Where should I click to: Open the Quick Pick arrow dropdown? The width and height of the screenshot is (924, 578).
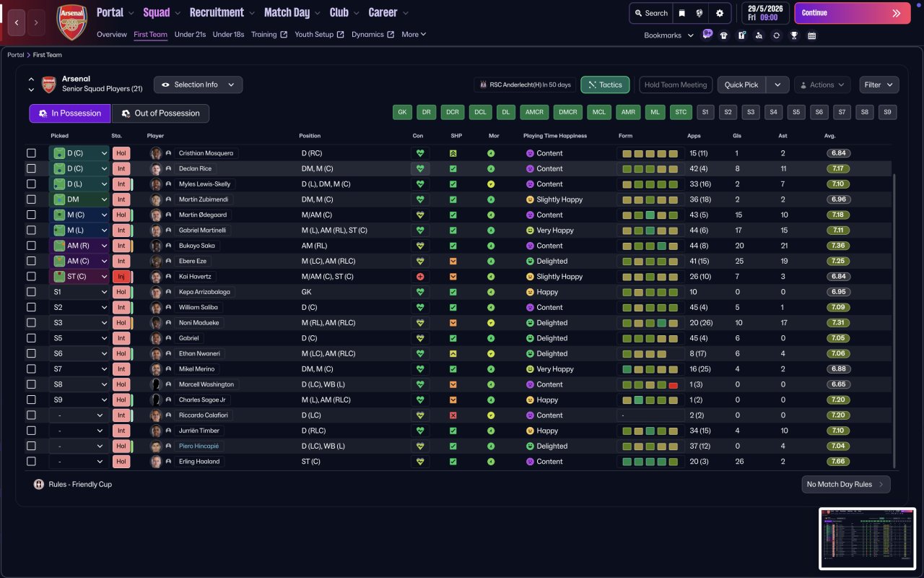[x=777, y=85]
